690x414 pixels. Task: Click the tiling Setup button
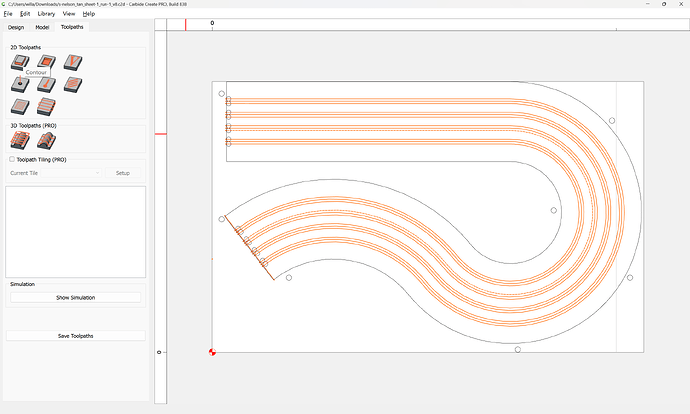(x=123, y=173)
